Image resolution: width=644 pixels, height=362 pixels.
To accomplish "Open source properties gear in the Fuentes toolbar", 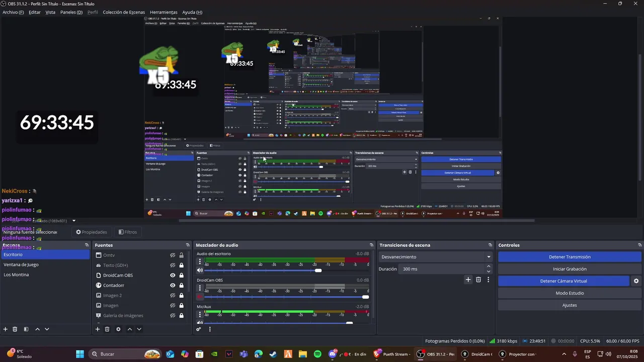I will [118, 329].
